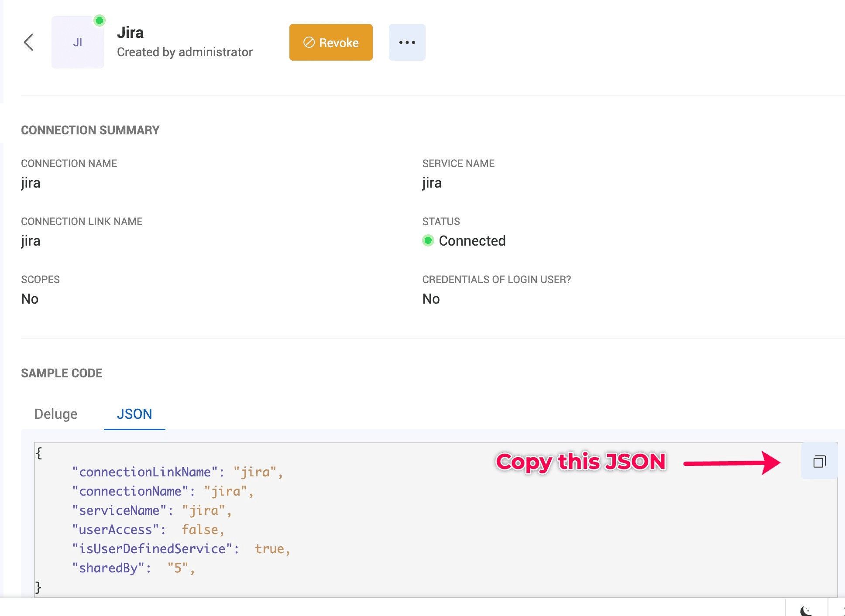Click the SAMPLE CODE section heading
845x616 pixels.
tap(62, 373)
